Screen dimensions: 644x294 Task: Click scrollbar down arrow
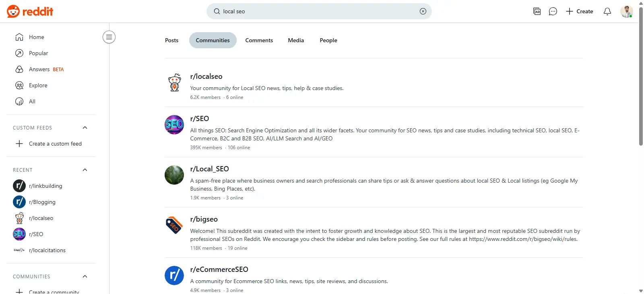tap(641, 291)
